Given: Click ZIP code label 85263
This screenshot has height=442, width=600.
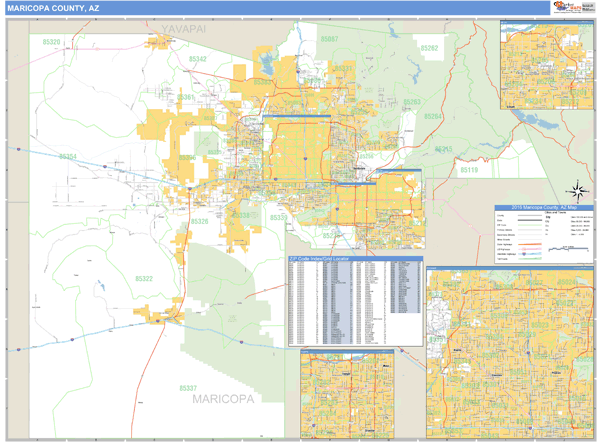Looking at the screenshot, I should (412, 102).
